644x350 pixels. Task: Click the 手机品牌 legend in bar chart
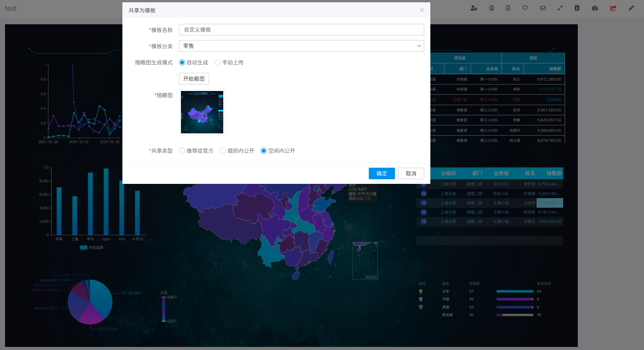pos(92,247)
